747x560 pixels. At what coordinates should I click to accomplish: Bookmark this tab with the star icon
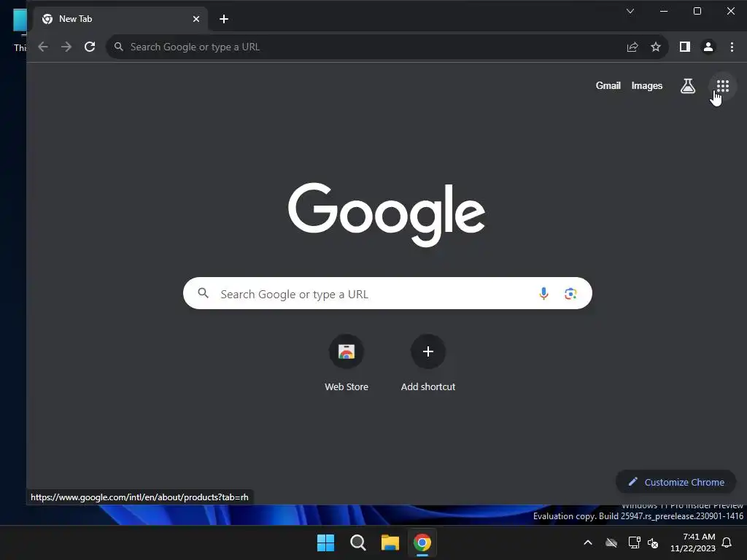pyautogui.click(x=656, y=47)
